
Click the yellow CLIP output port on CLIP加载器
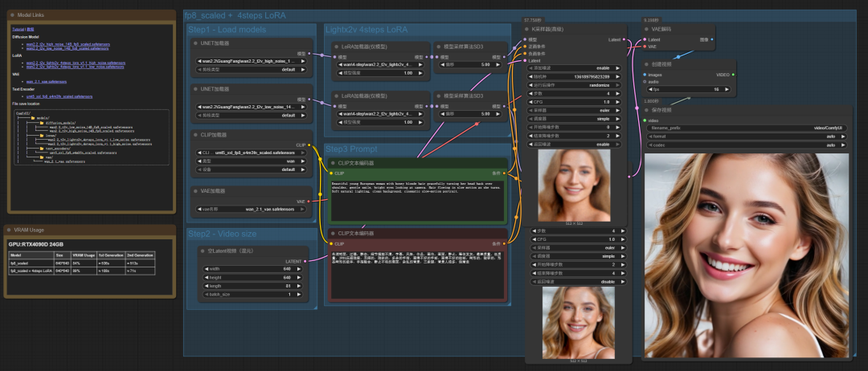(309, 145)
